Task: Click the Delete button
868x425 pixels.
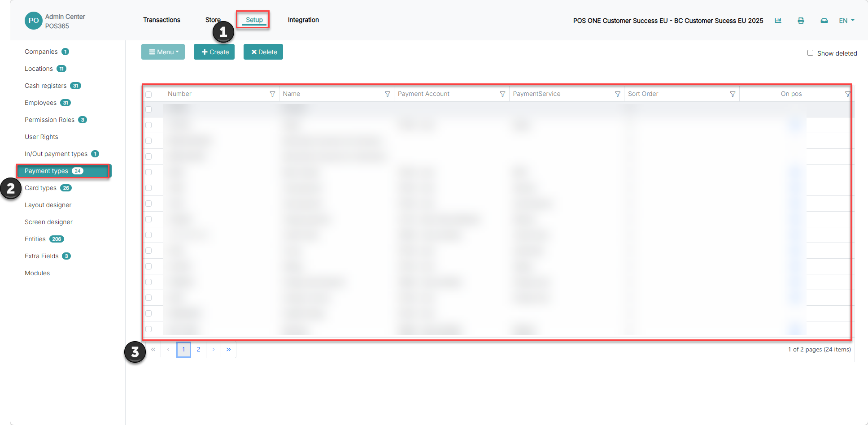Action: pos(263,52)
